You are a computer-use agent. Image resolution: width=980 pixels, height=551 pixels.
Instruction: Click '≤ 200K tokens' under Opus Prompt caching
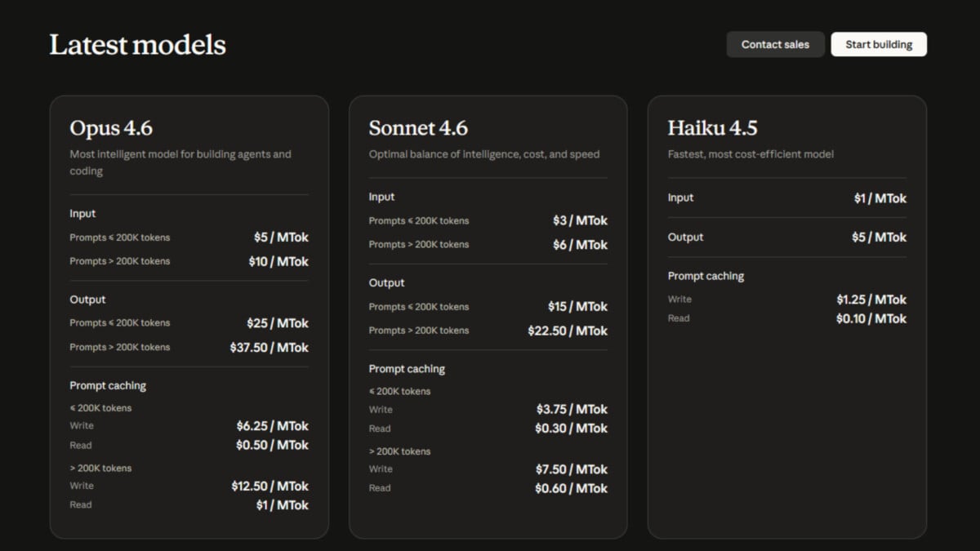pos(100,408)
